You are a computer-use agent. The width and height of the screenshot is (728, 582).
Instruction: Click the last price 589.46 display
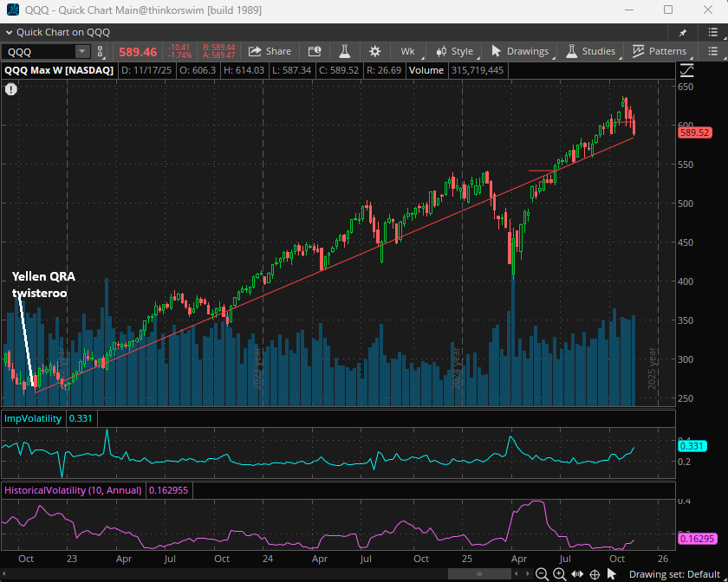pos(138,52)
